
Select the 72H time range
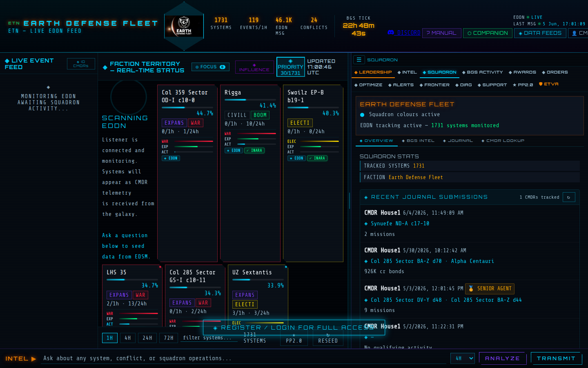coord(169,338)
